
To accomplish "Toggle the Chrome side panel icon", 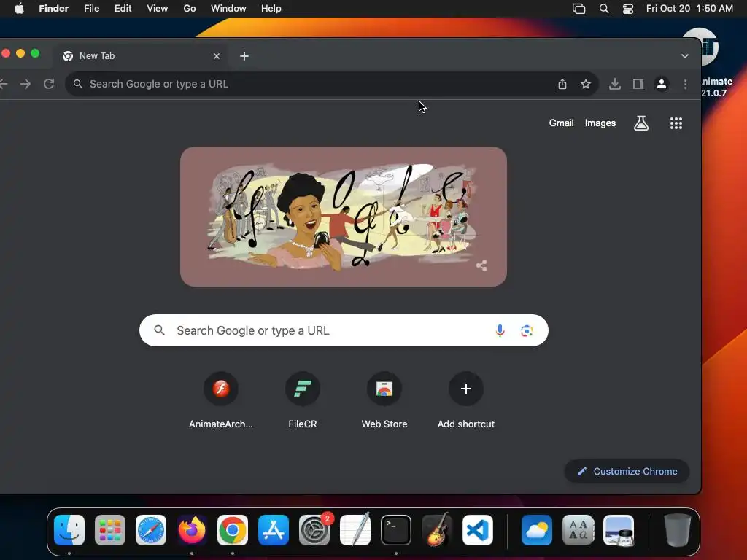I will pos(638,85).
